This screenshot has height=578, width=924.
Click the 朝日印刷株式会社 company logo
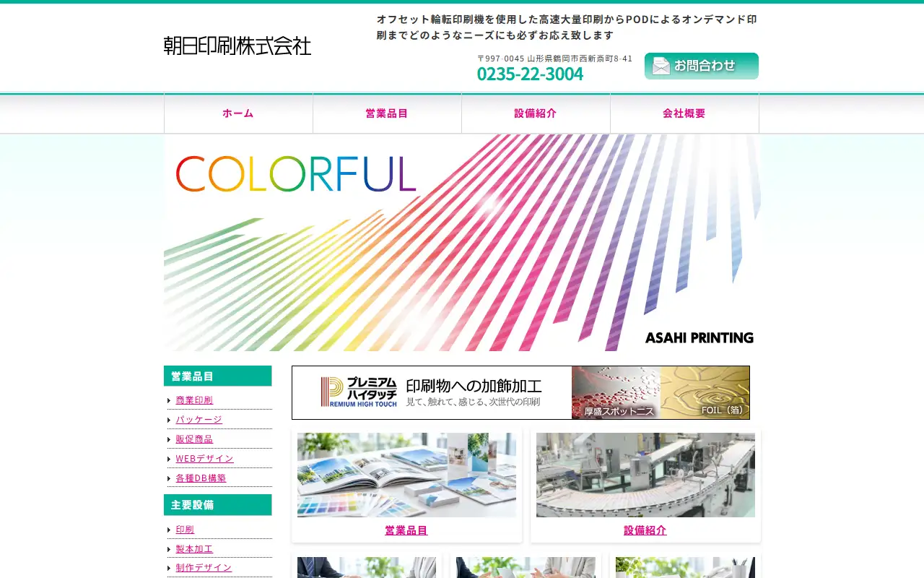click(237, 46)
